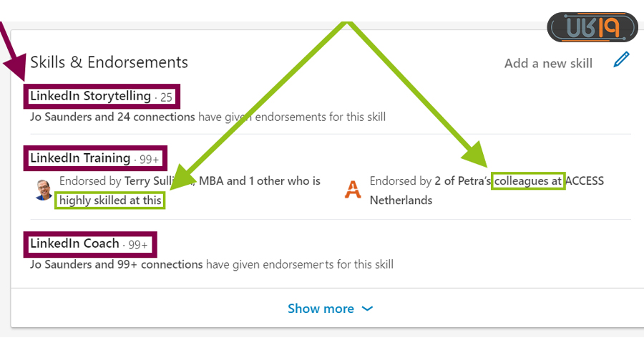Click the highlighted 'colleagues at' text

pyautogui.click(x=528, y=181)
